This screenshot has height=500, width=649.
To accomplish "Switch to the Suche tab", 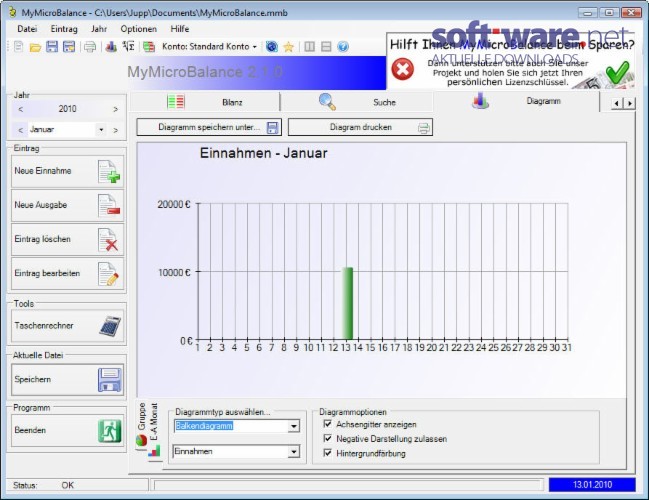I will click(358, 102).
